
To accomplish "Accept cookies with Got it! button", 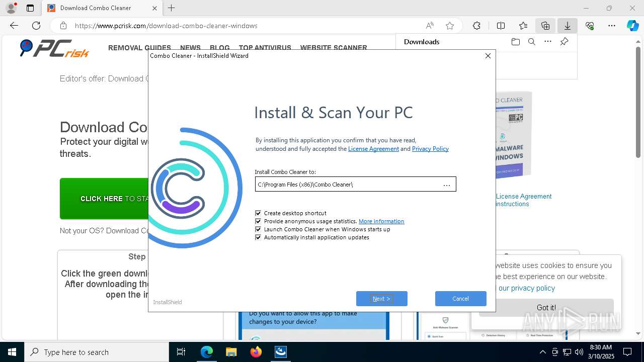I will (x=546, y=308).
